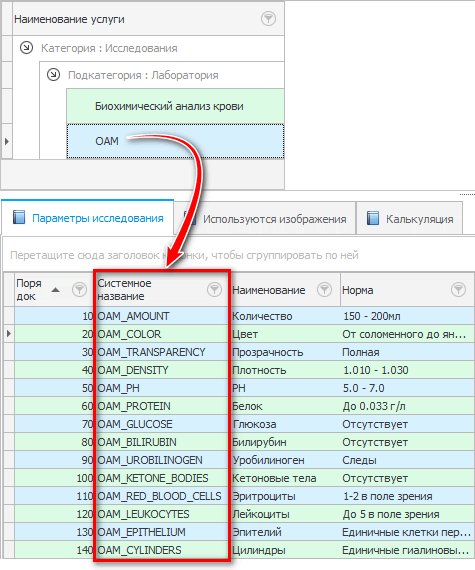Select the OAM_CYLINDERS cell
This screenshot has width=475, height=570.
pos(162,550)
